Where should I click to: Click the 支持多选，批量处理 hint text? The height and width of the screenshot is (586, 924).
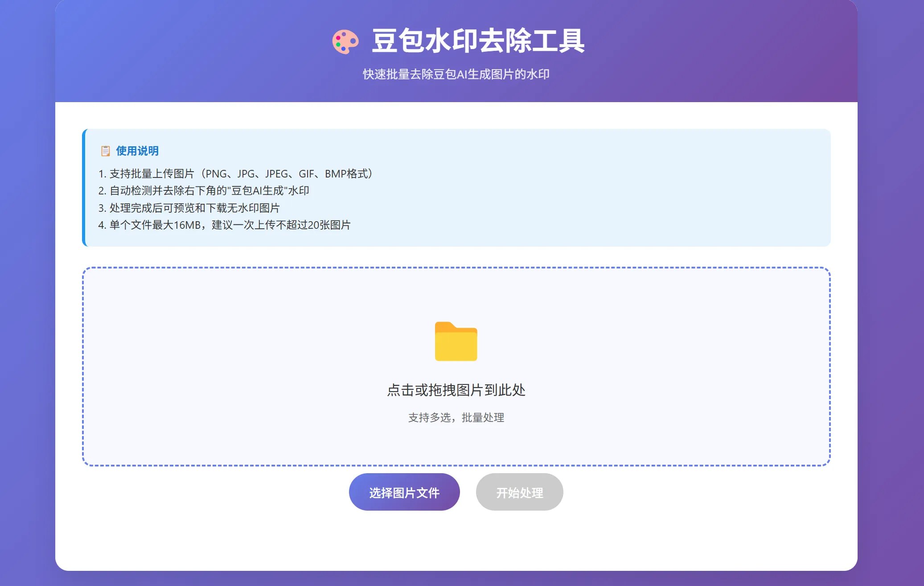click(x=456, y=418)
